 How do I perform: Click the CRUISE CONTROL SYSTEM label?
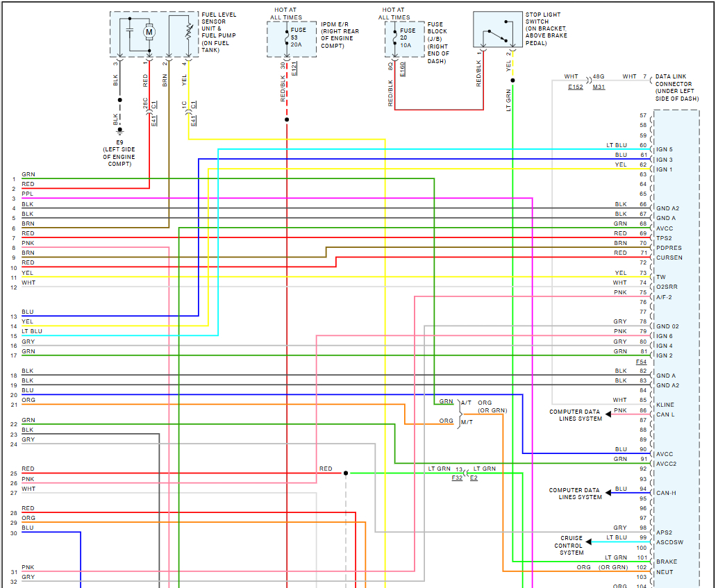[x=571, y=546]
